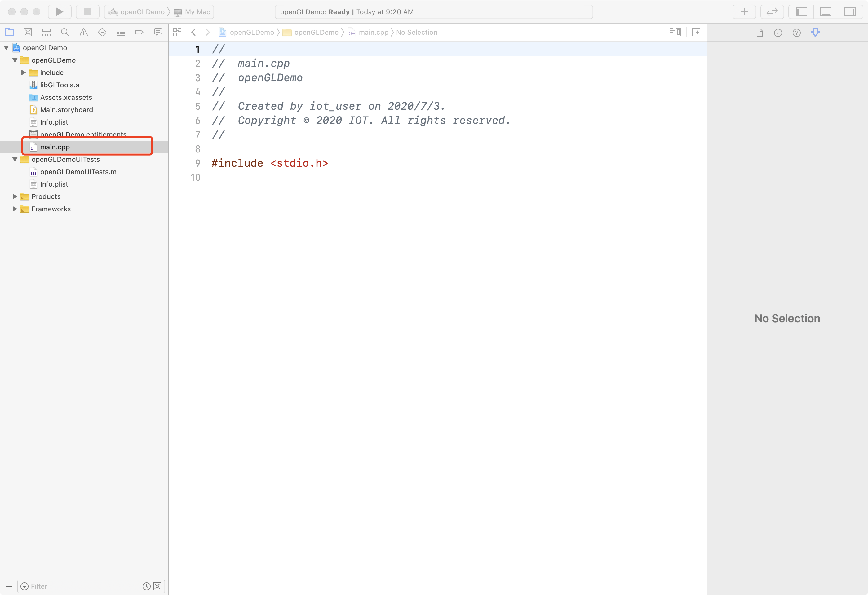The image size is (868, 595).
Task: Expand the include folder
Action: click(x=24, y=73)
